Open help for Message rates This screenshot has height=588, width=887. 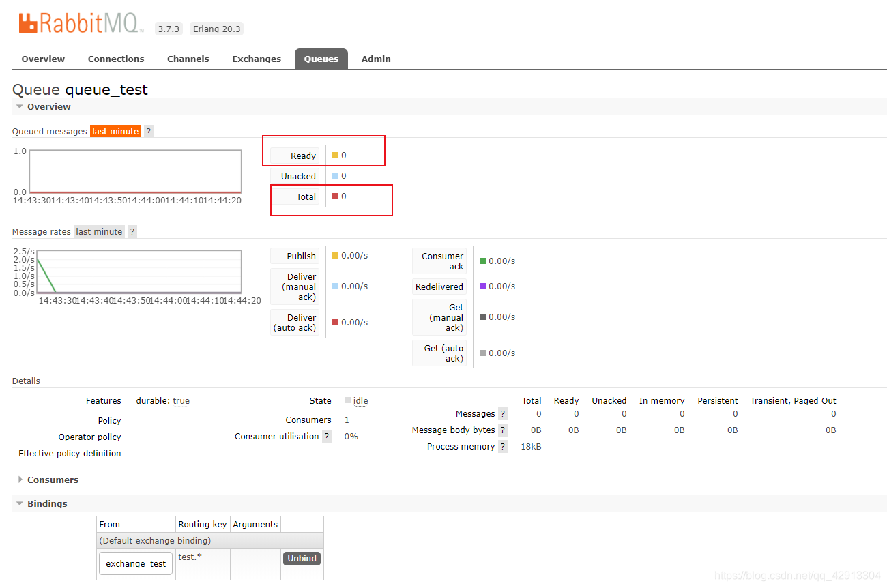tap(132, 231)
